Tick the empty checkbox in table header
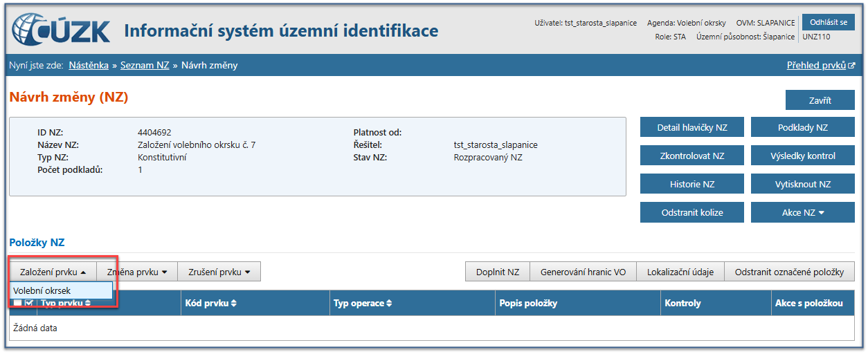This screenshot has width=868, height=354. click(x=17, y=304)
